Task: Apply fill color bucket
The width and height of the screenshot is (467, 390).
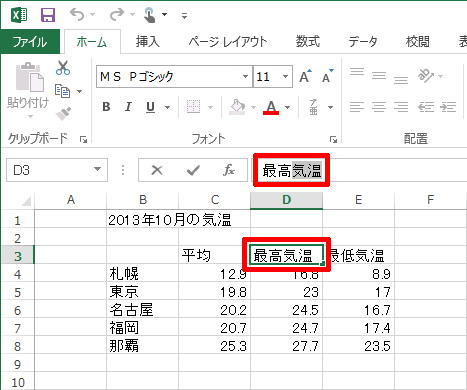Action: 237,107
